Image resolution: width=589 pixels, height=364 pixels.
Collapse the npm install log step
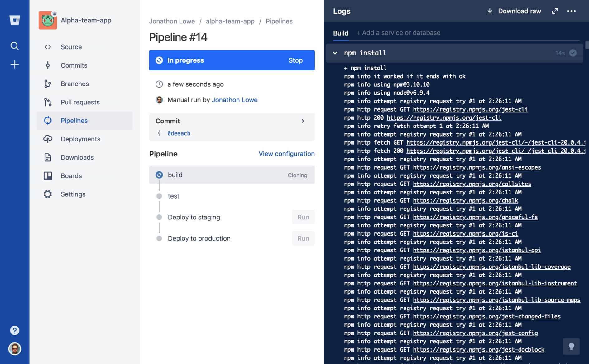click(335, 53)
